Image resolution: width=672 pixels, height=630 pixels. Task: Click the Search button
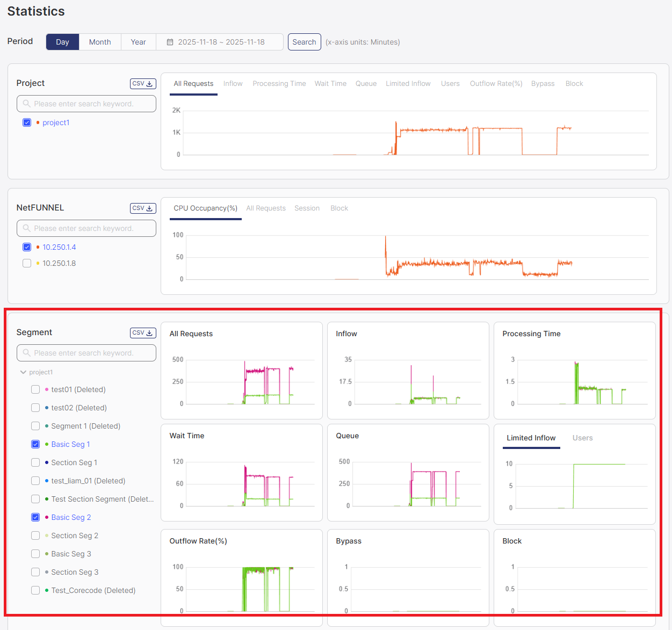coord(304,41)
